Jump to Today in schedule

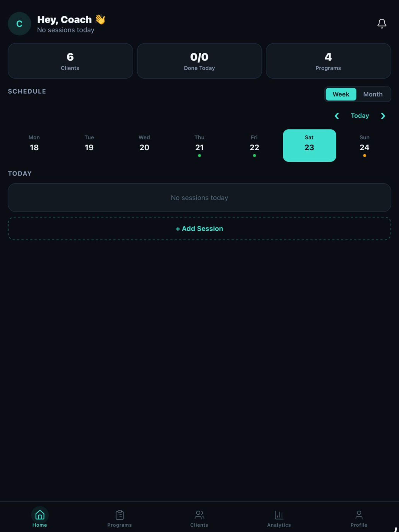coord(360,116)
